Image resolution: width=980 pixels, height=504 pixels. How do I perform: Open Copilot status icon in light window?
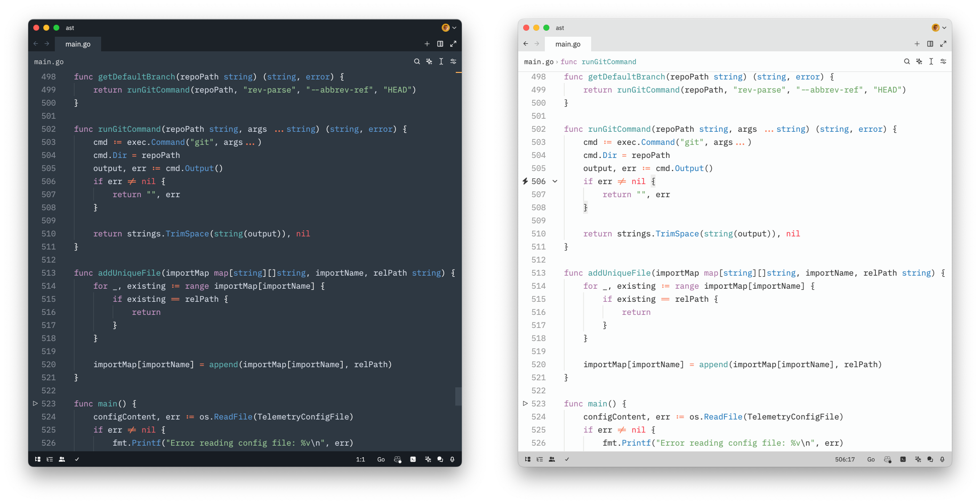click(x=887, y=459)
